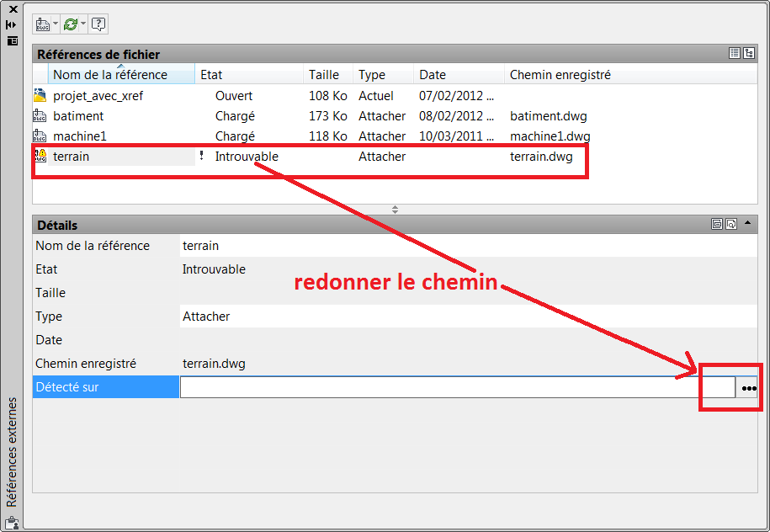Click the palette auto-hide arrows icon

(x=12, y=25)
